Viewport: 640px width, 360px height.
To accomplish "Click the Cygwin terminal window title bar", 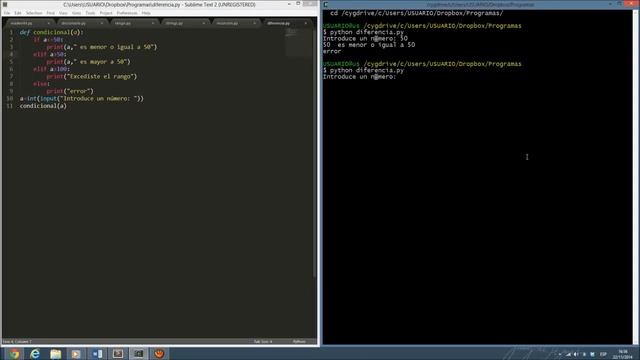I will click(x=480, y=4).
